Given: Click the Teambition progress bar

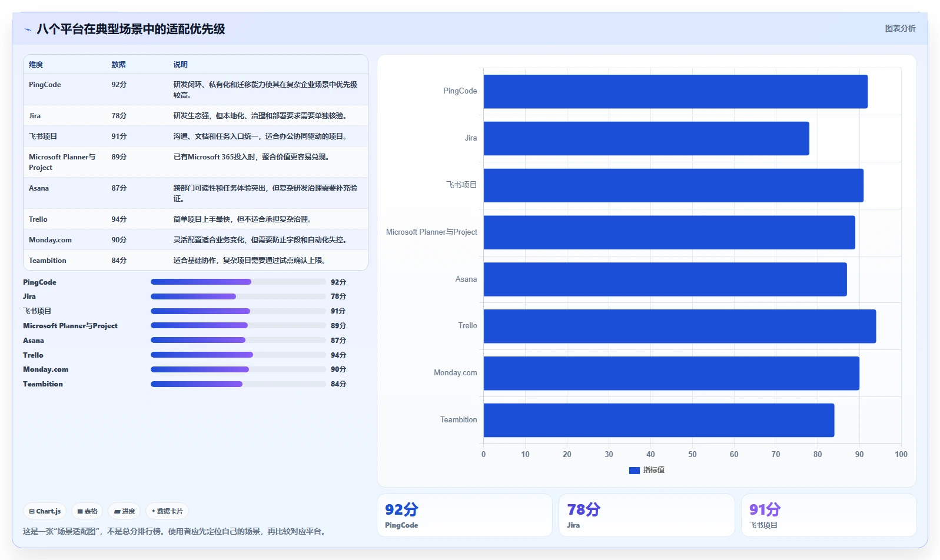Looking at the screenshot, I should (238, 384).
